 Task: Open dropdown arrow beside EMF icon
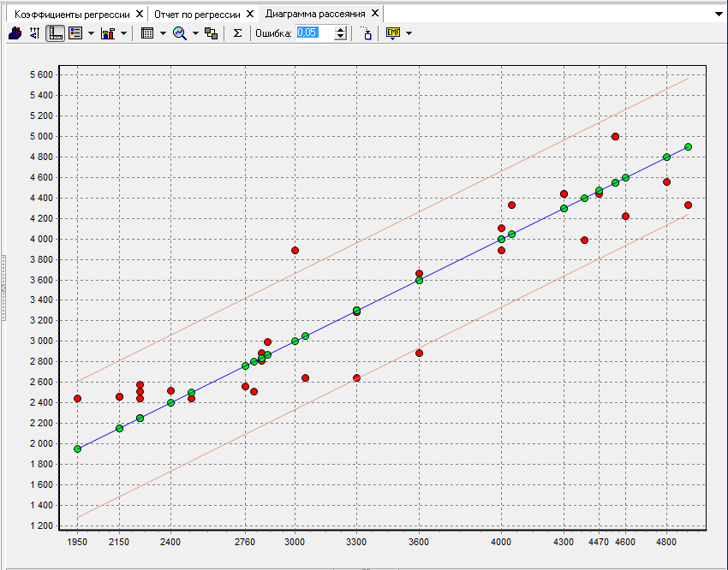(x=409, y=33)
